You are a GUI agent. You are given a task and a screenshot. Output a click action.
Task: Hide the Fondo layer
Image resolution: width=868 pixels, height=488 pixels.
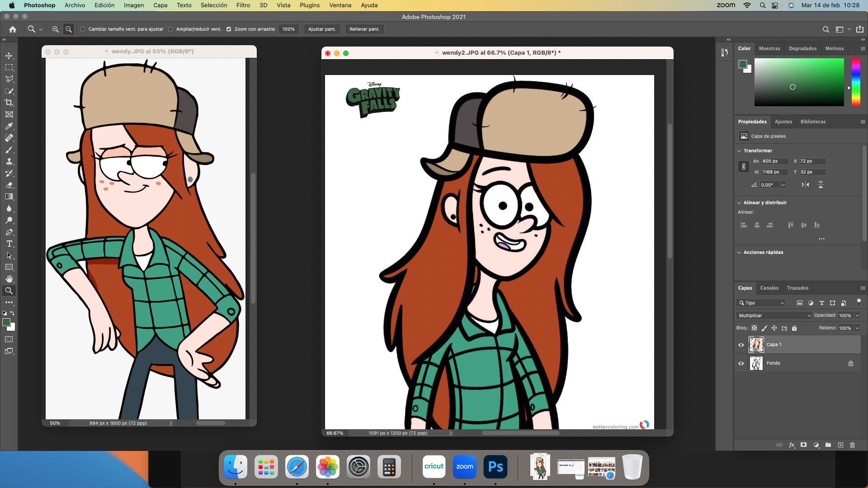741,363
